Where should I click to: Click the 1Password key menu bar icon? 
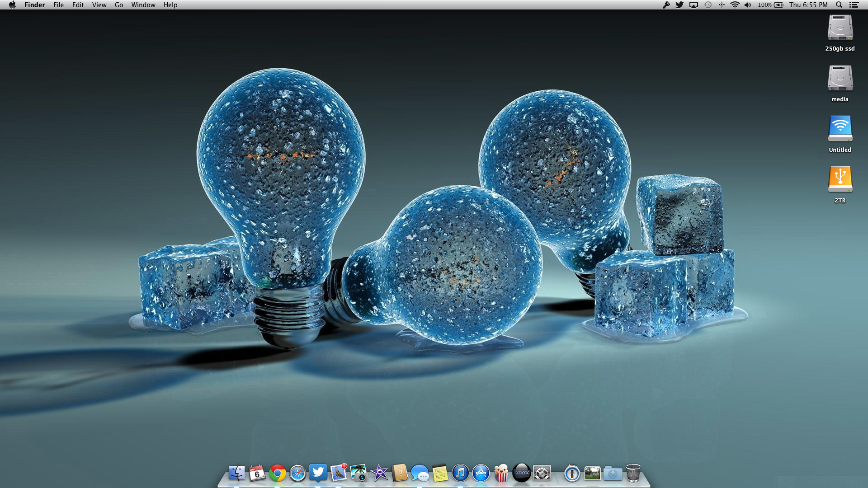(x=666, y=5)
